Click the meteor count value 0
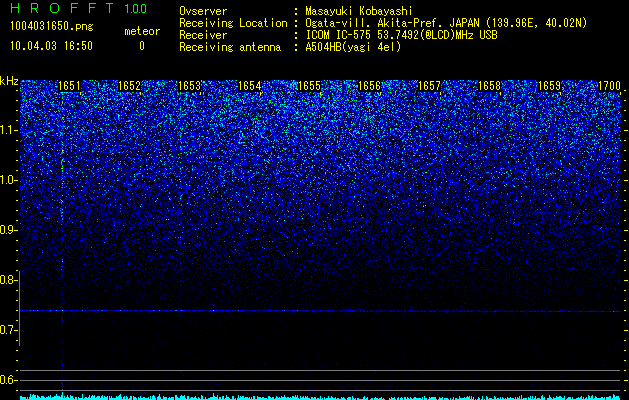 (142, 46)
